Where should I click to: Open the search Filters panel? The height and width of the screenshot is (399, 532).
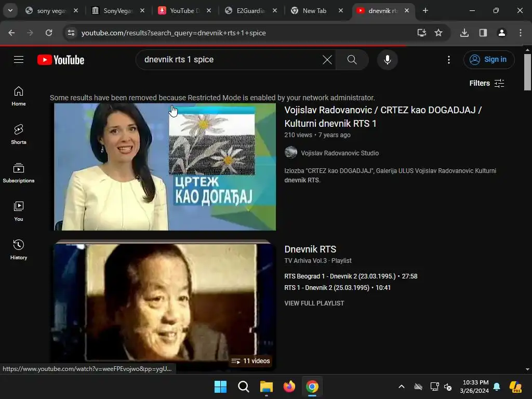[x=486, y=83]
